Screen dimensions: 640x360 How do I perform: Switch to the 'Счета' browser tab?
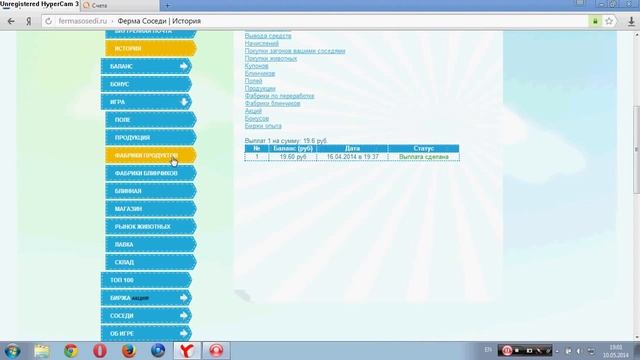[120, 6]
